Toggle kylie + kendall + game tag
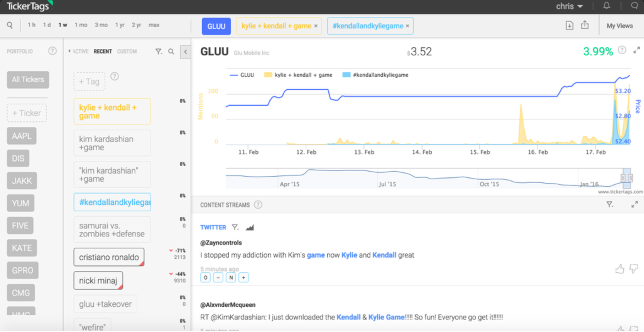This screenshot has height=332, width=644. point(112,112)
